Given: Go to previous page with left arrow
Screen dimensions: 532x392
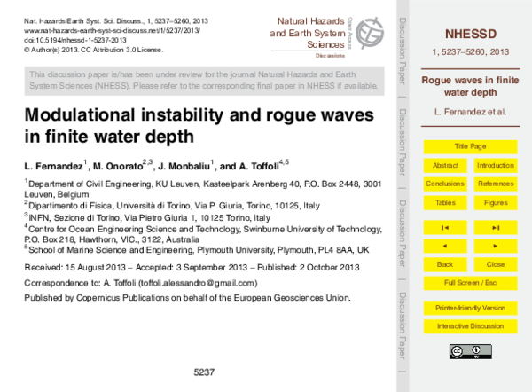Looking at the screenshot, I should (x=445, y=246).
